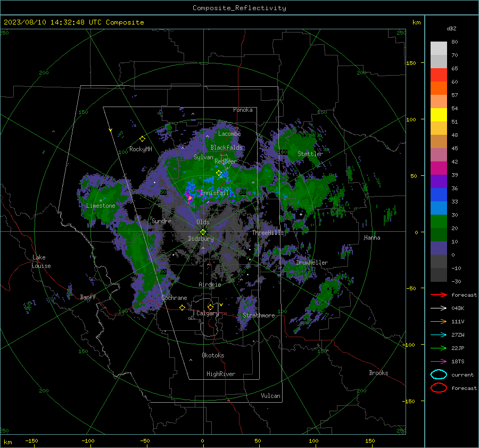Click the 39 dBZ magenta color swatch
This screenshot has width=479, height=448.
click(439, 168)
